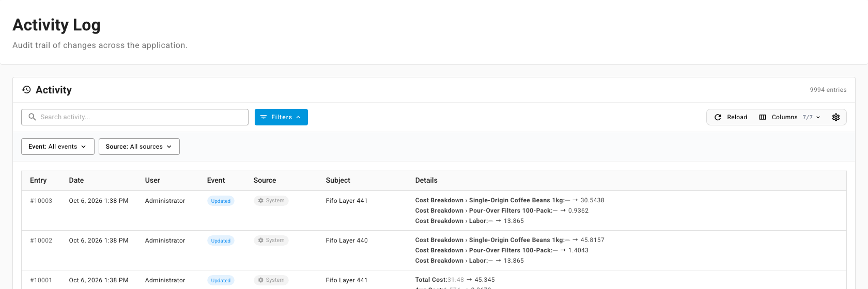868x289 pixels.
Task: Click Coffee Beans value 30.5438 detail line
Action: coord(509,200)
